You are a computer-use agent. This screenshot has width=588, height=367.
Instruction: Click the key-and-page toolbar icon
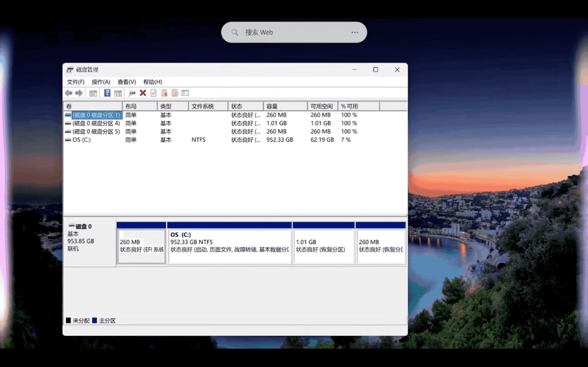click(x=164, y=93)
